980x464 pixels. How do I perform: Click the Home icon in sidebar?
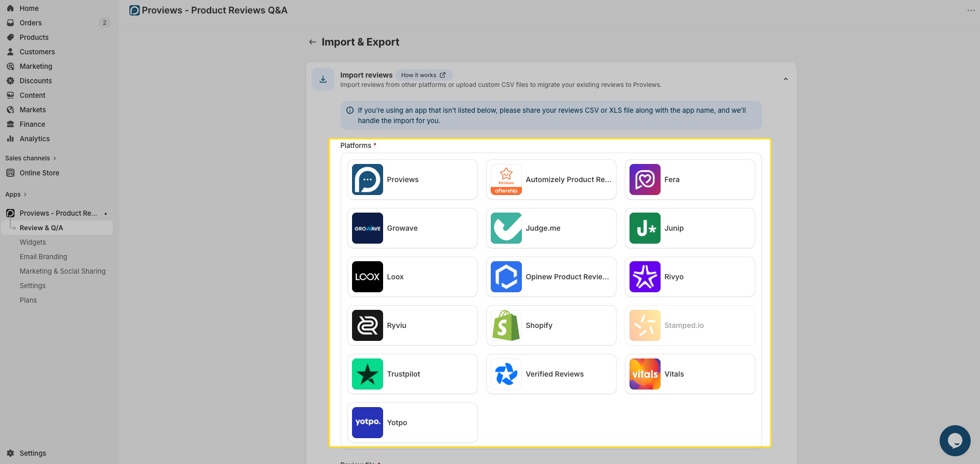(10, 8)
